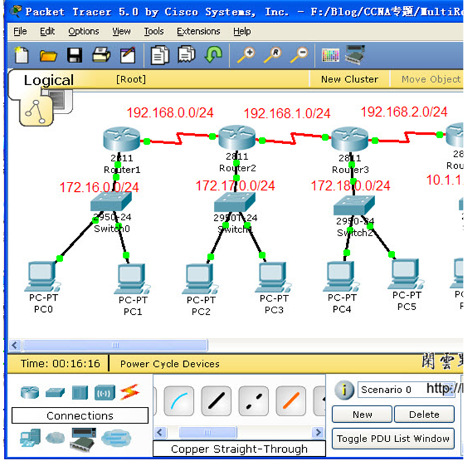Click the Delete scenario button

424,414
